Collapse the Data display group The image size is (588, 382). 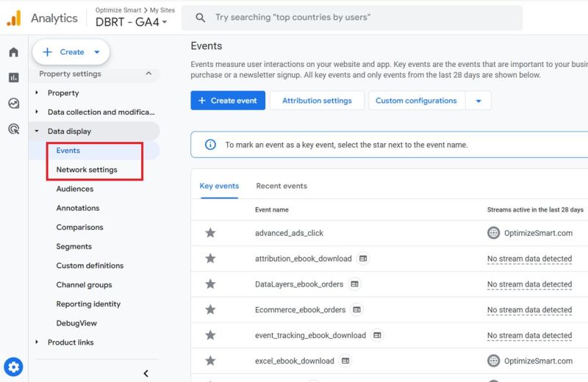37,131
